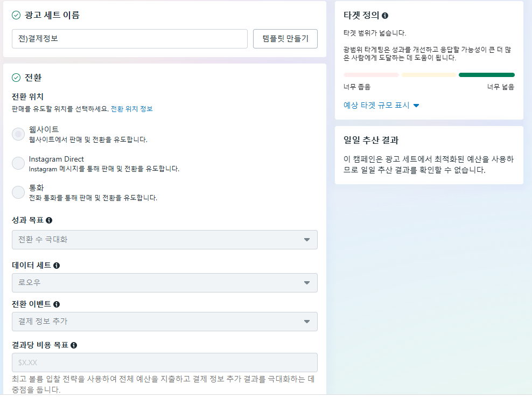Click the 성과 목표 label
Viewport: 532px width, 397px height.
pos(27,220)
